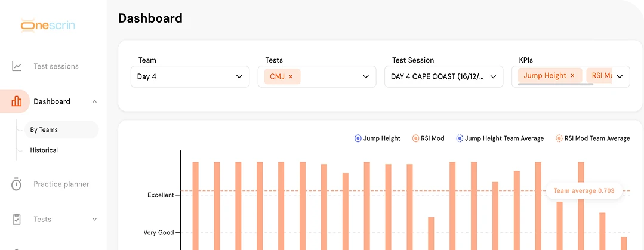This screenshot has width=644, height=250.
Task: Toggle Jump Height Team Average legend
Action: coord(500,138)
